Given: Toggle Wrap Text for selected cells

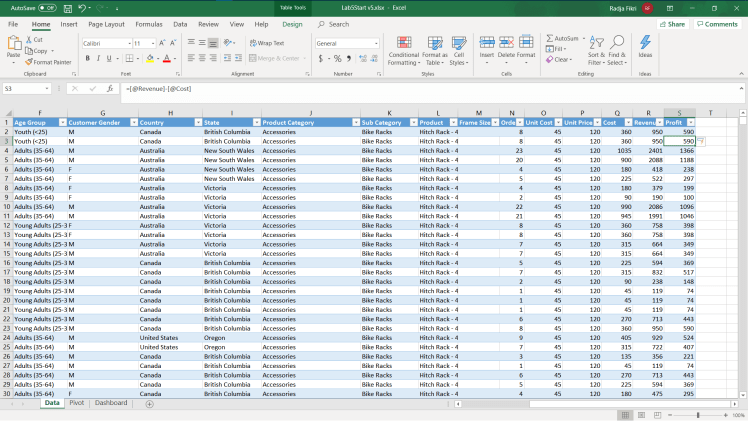Looking at the screenshot, I should coord(267,43).
